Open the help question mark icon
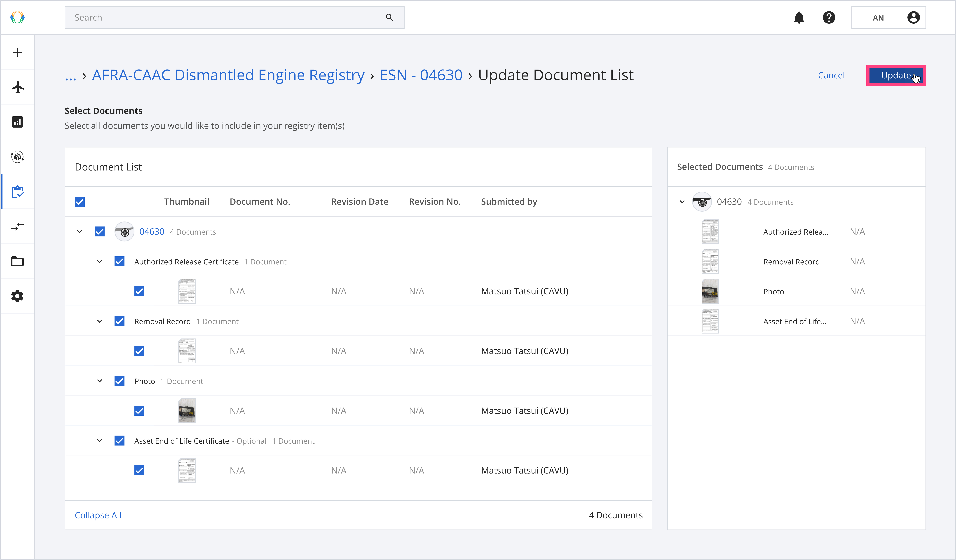Image resolution: width=956 pixels, height=560 pixels. coord(829,17)
